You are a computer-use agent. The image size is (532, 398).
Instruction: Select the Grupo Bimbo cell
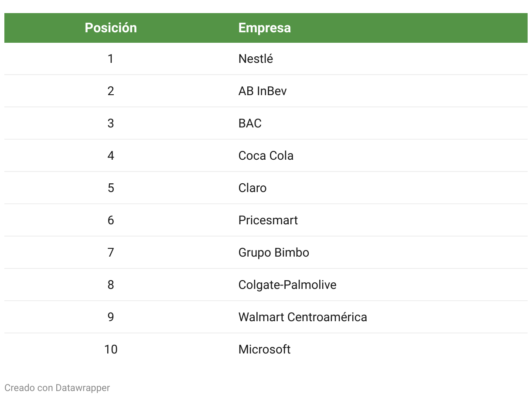274,253
